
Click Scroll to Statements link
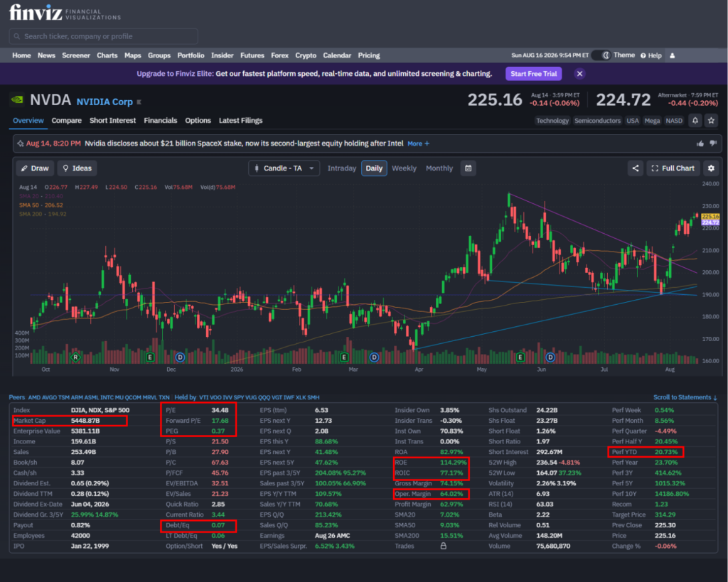[685, 397]
